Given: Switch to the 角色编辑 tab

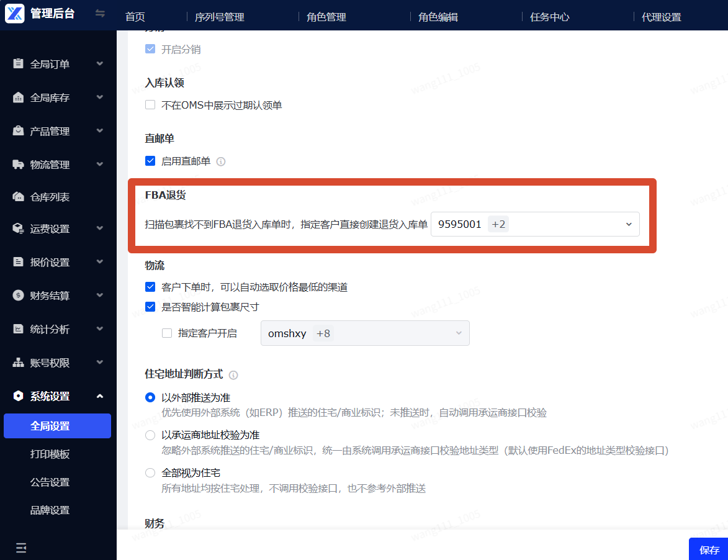Looking at the screenshot, I should click(438, 17).
